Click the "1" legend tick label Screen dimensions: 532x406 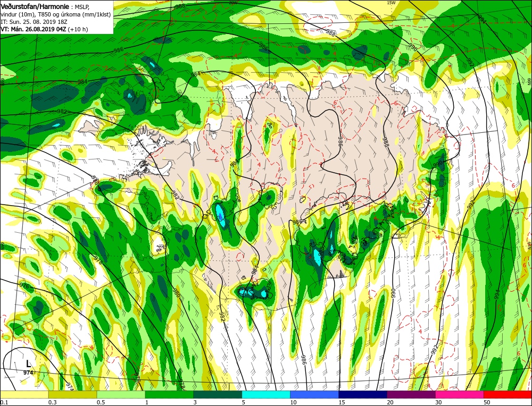147,402
